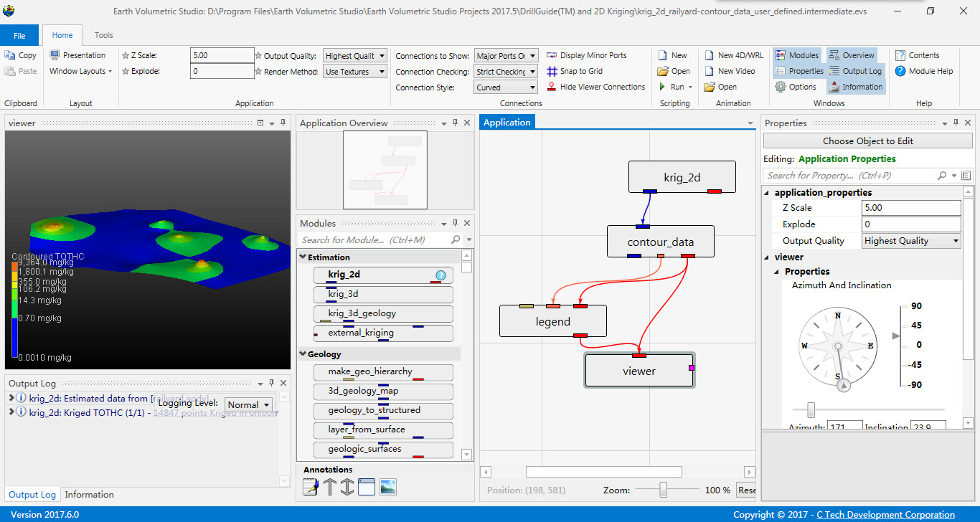Click Choose Object to Edit button
This screenshot has width=980, height=522.
tap(867, 141)
